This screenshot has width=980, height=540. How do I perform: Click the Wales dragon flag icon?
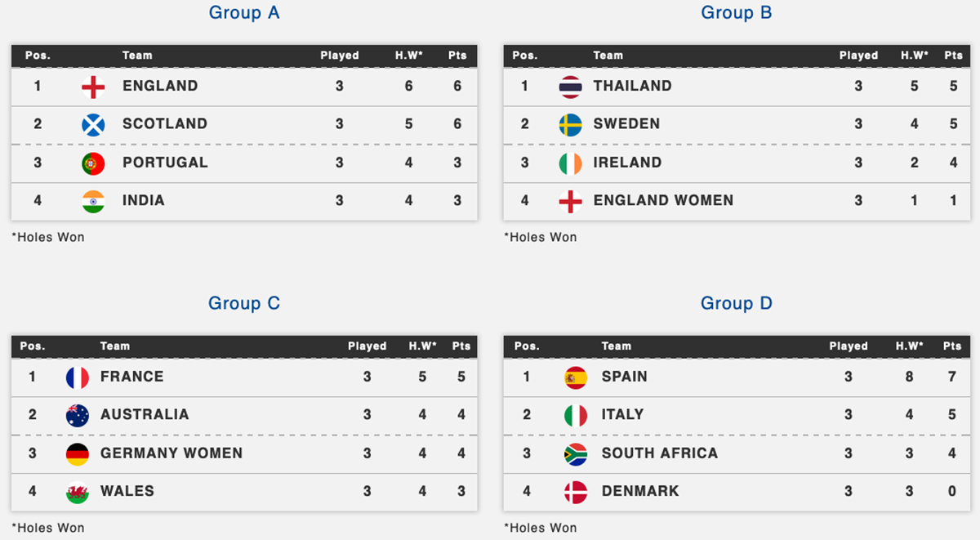77,493
